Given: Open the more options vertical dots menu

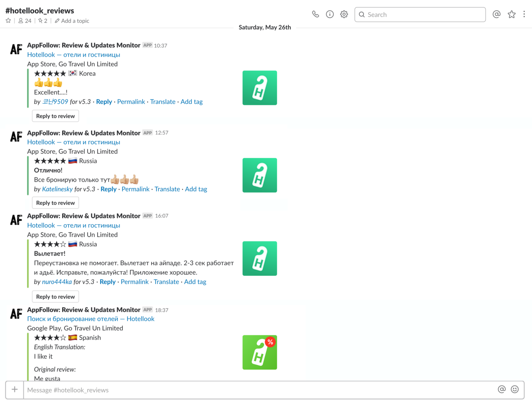Looking at the screenshot, I should [524, 14].
